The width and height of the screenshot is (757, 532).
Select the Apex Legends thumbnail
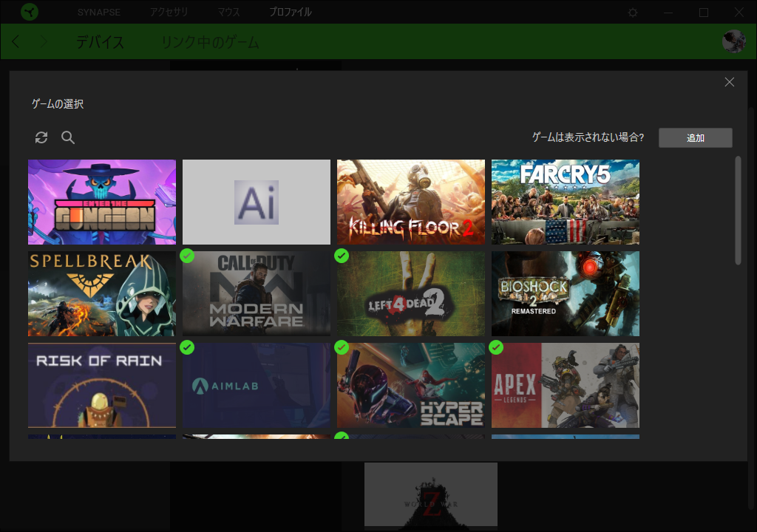(566, 385)
